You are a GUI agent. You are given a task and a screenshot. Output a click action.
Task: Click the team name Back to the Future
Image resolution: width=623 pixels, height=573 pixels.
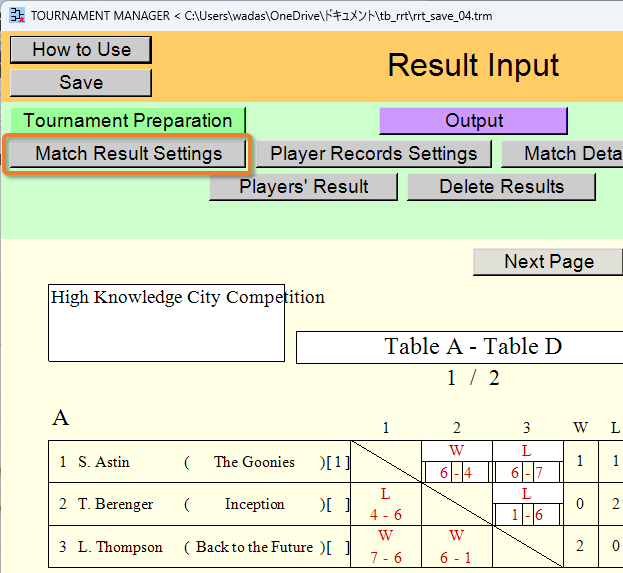coord(254,547)
